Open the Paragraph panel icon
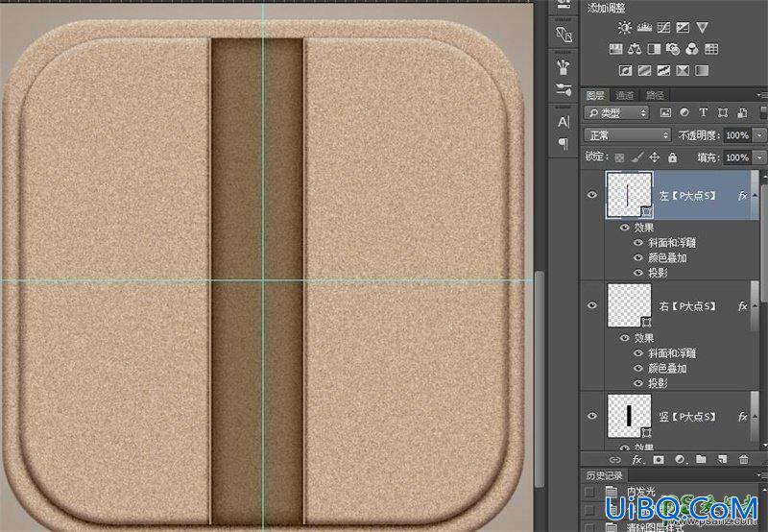Image resolution: width=768 pixels, height=532 pixels. click(x=564, y=143)
